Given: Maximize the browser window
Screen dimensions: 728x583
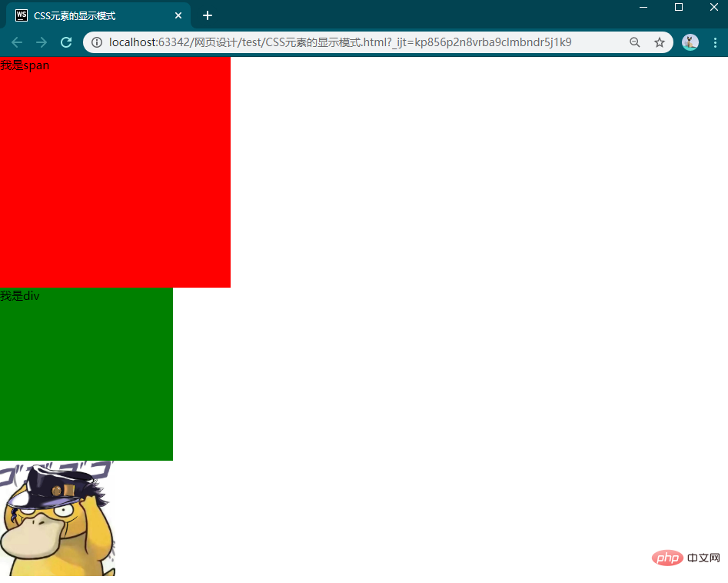Looking at the screenshot, I should pos(679,7).
